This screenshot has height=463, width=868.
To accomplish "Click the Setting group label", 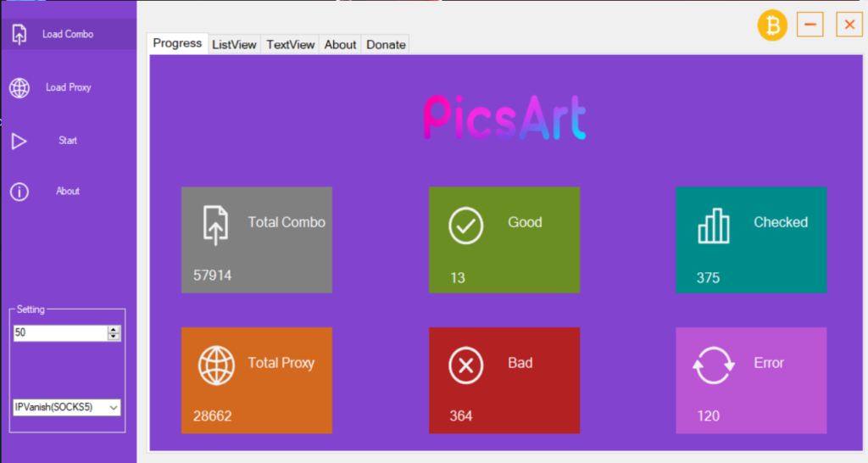I will pyautogui.click(x=31, y=310).
